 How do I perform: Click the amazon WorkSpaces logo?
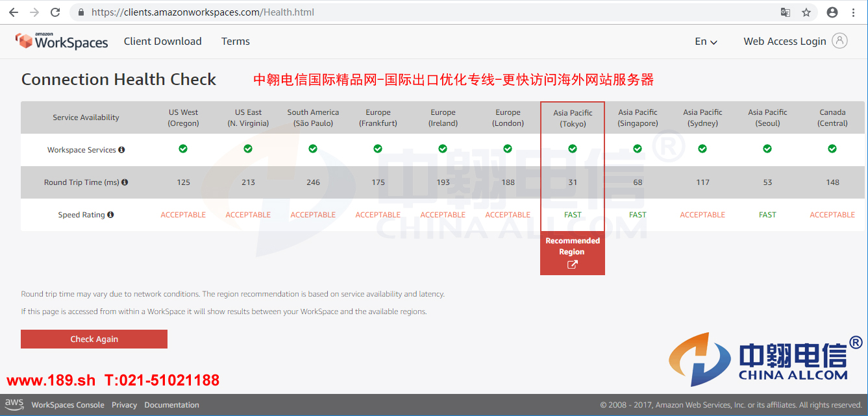(62, 40)
